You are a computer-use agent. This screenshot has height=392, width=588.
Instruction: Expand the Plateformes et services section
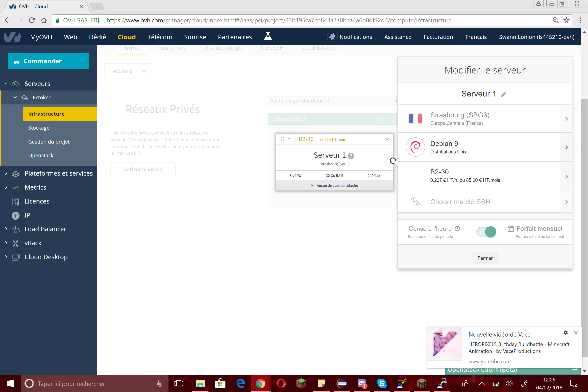click(x=58, y=173)
